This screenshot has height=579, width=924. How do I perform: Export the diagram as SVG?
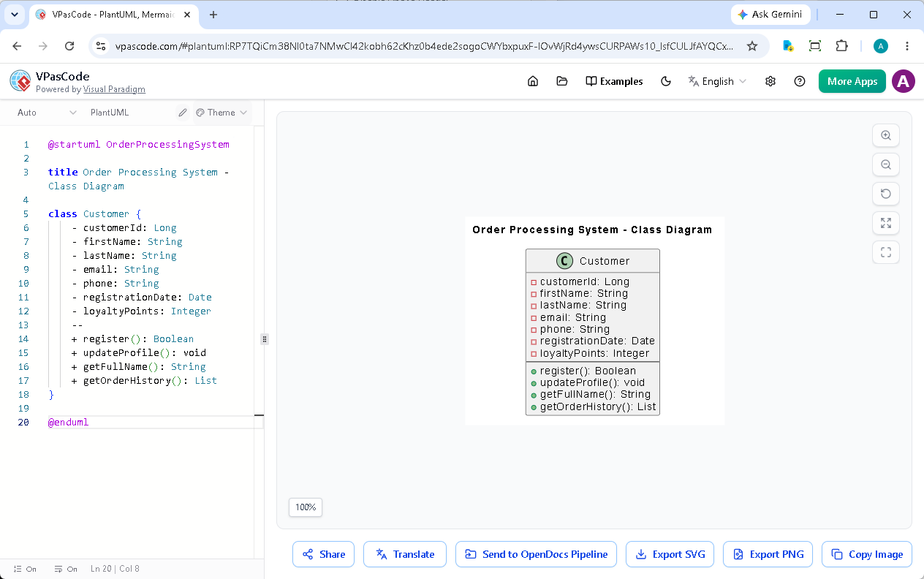(x=670, y=554)
